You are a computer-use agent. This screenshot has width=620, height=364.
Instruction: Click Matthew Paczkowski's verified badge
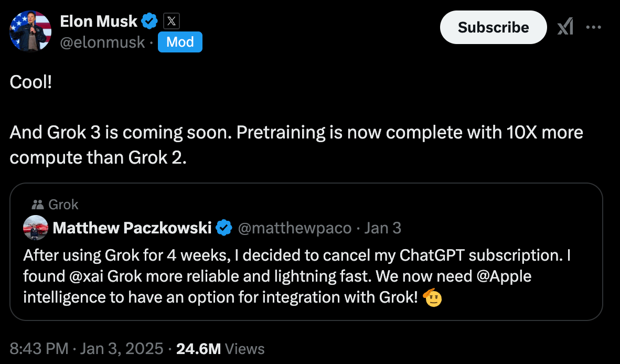point(225,228)
